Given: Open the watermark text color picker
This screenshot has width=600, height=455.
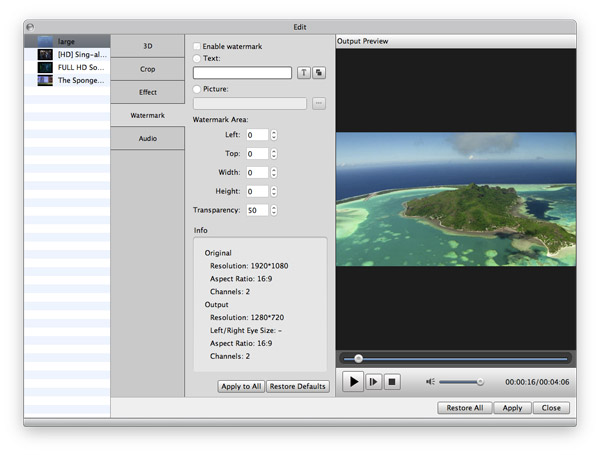Looking at the screenshot, I should (319, 73).
